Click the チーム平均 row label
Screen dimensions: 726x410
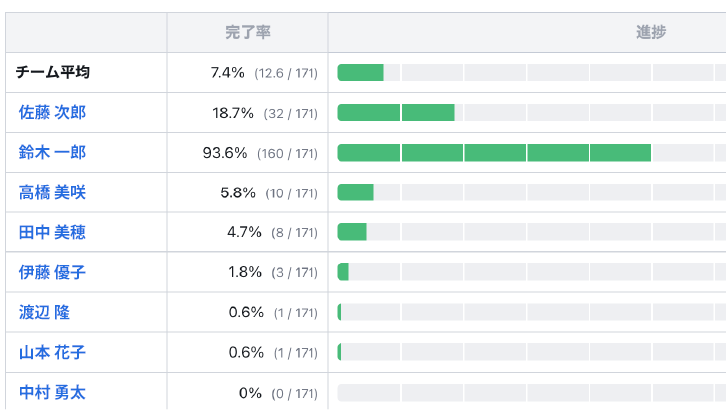point(53,73)
